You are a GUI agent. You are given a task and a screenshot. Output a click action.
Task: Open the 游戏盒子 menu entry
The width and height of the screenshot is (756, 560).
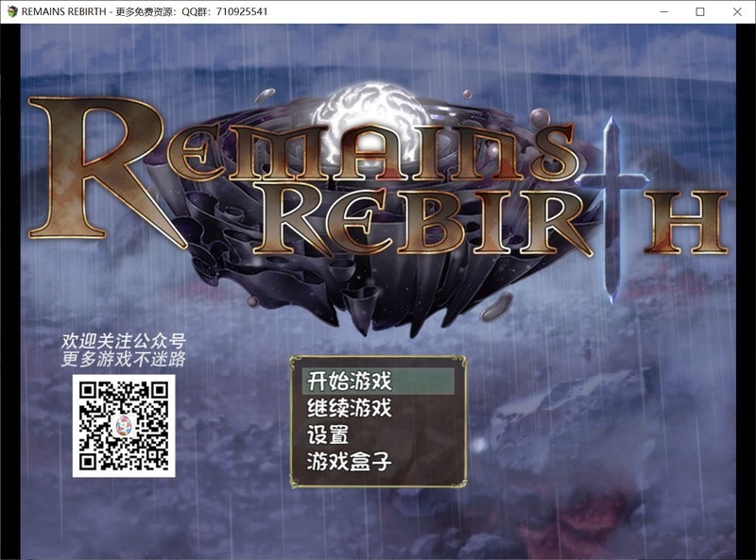(x=350, y=462)
